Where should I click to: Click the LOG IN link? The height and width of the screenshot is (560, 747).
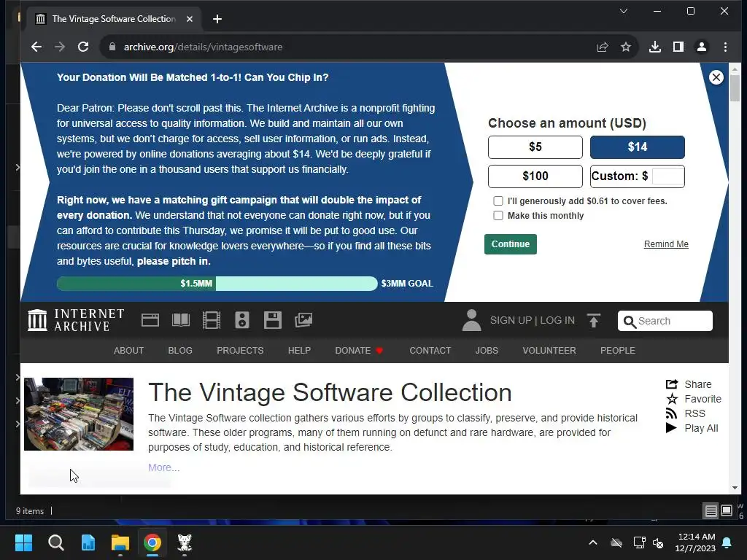(557, 321)
